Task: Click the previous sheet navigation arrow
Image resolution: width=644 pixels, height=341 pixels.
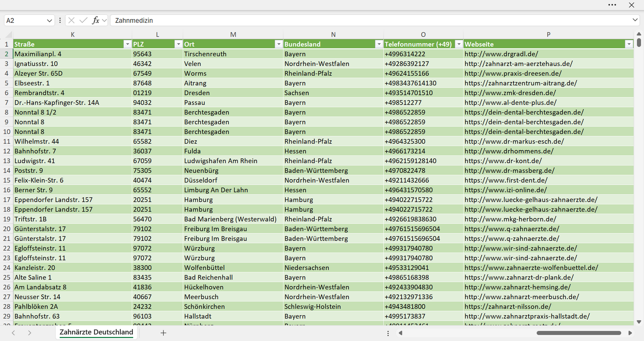Action: pos(13,333)
